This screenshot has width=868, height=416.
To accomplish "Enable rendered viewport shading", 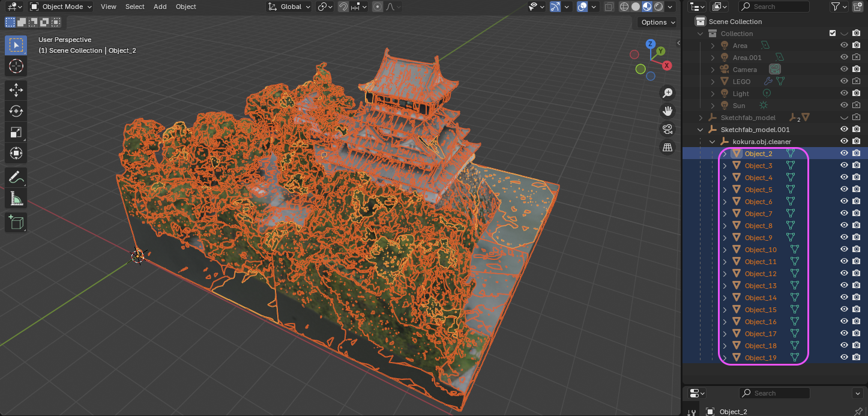I will [659, 7].
